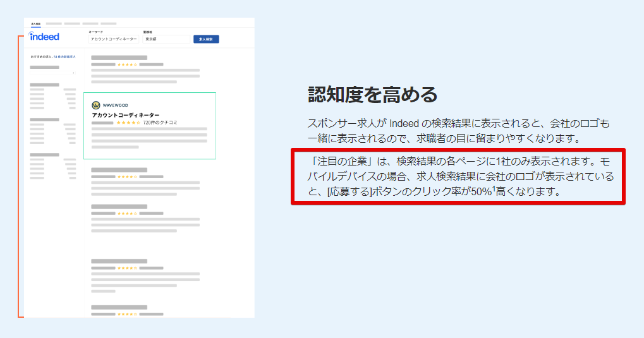The image size is (644, 338).
Task: Click the WAVEWOOD round logo icon
Action: [96, 106]
